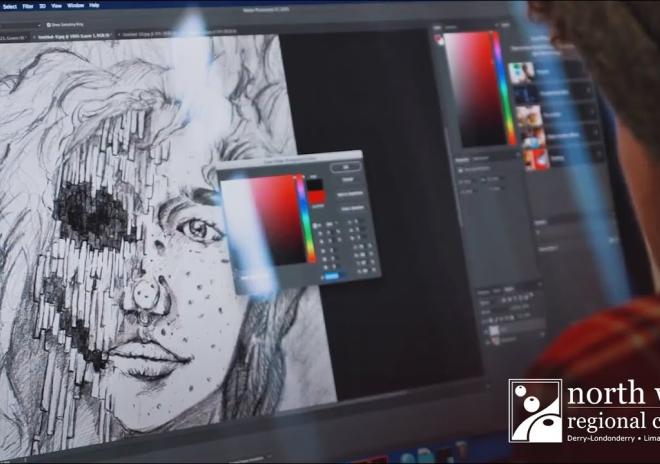Switch to the Properties panel tab

coord(462,160)
